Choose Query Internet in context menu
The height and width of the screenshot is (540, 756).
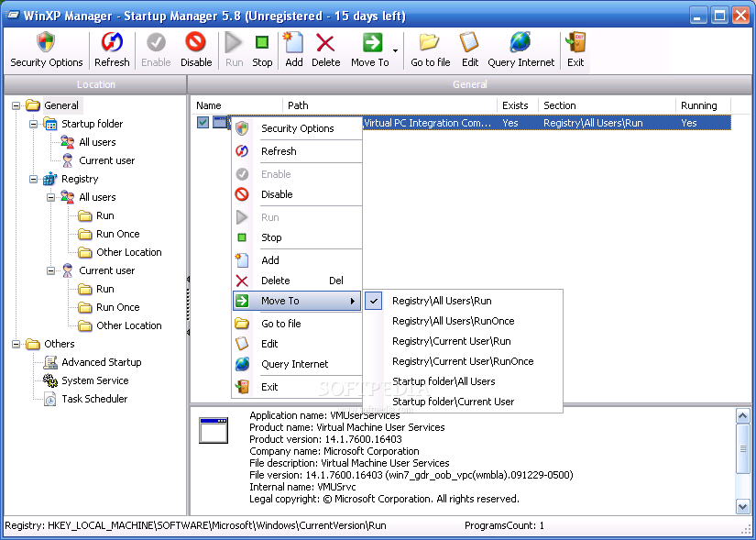tap(297, 364)
